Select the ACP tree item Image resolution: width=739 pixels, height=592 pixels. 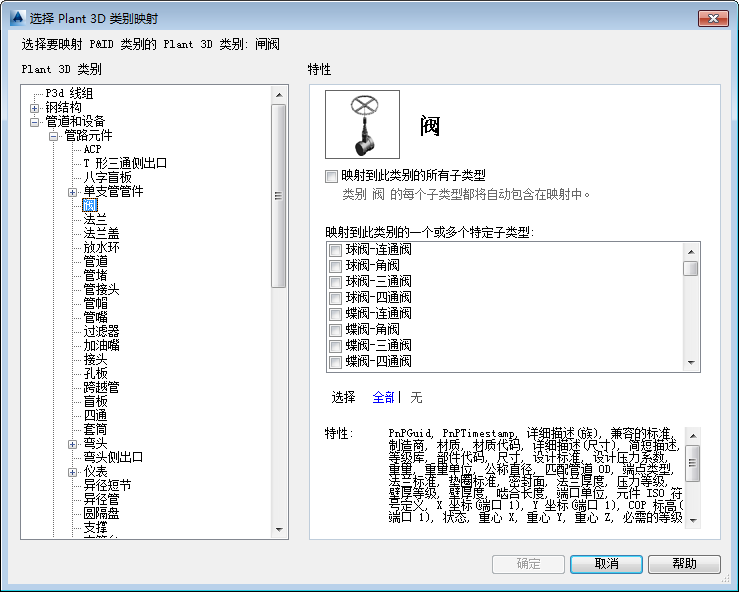point(92,149)
